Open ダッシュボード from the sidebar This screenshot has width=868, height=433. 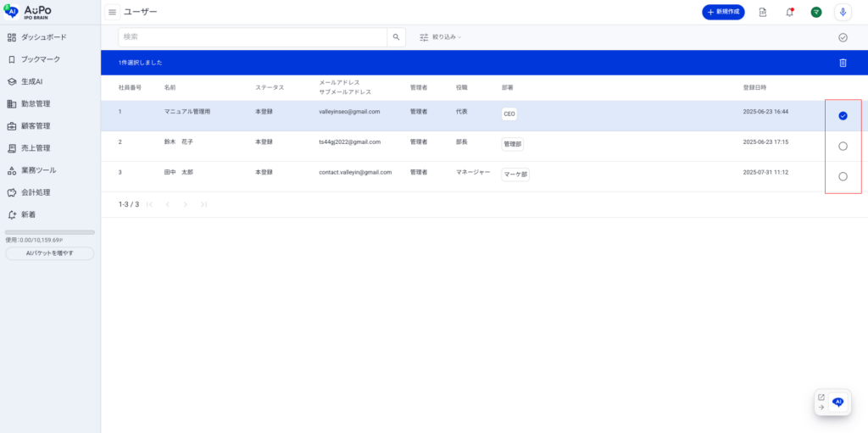pos(43,37)
